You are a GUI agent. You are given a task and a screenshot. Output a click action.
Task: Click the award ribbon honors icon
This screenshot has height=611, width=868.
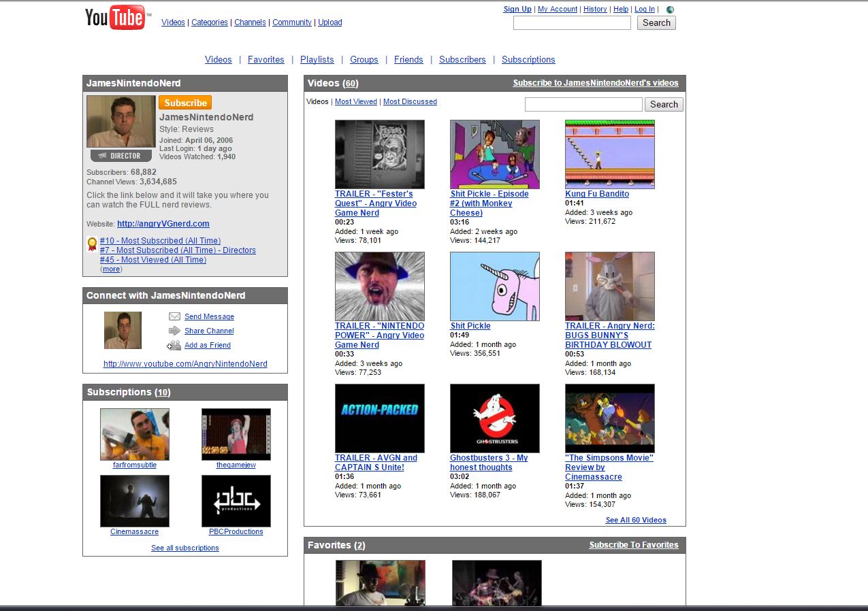tap(92, 244)
